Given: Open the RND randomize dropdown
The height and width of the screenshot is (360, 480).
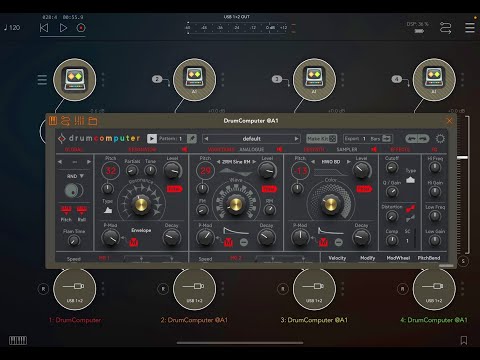Looking at the screenshot, I should 75,176.
